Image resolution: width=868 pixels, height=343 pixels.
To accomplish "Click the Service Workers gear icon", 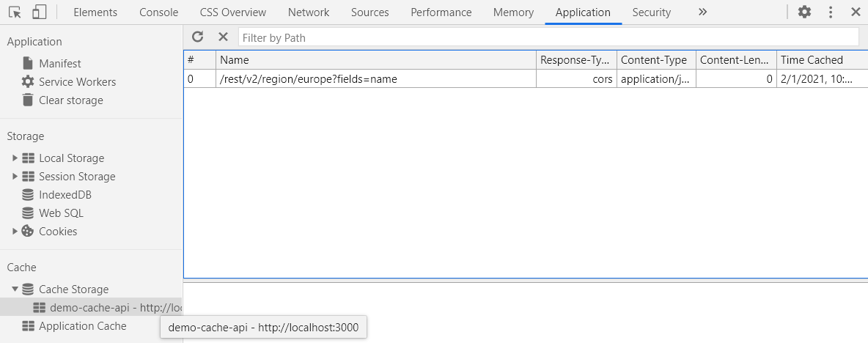I will [x=28, y=81].
